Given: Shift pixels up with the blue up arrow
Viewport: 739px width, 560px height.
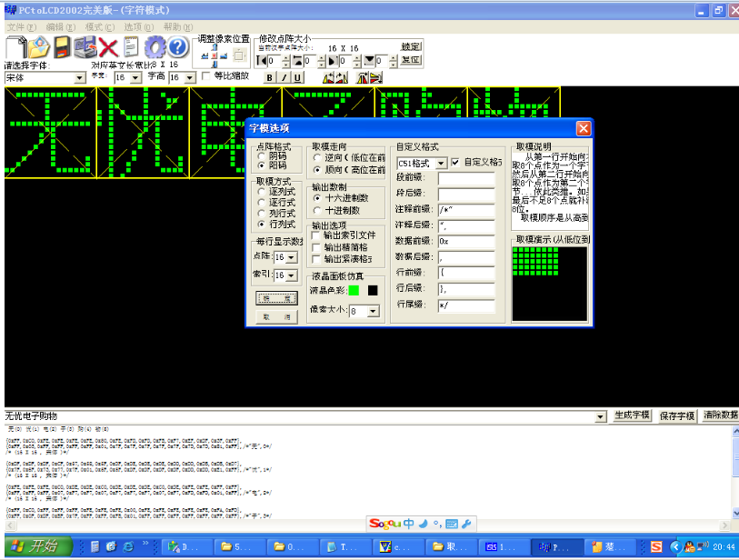Looking at the screenshot, I should (215, 47).
